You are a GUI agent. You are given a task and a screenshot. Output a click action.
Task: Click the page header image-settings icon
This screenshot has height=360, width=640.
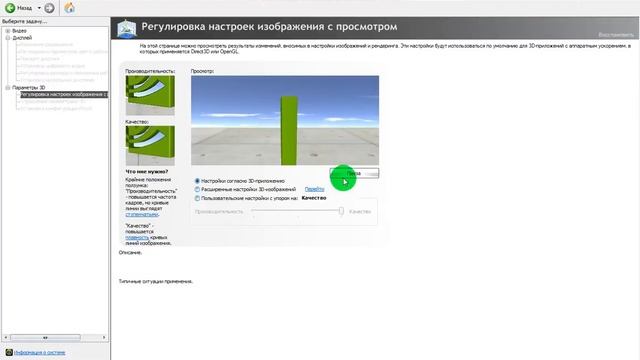127,29
